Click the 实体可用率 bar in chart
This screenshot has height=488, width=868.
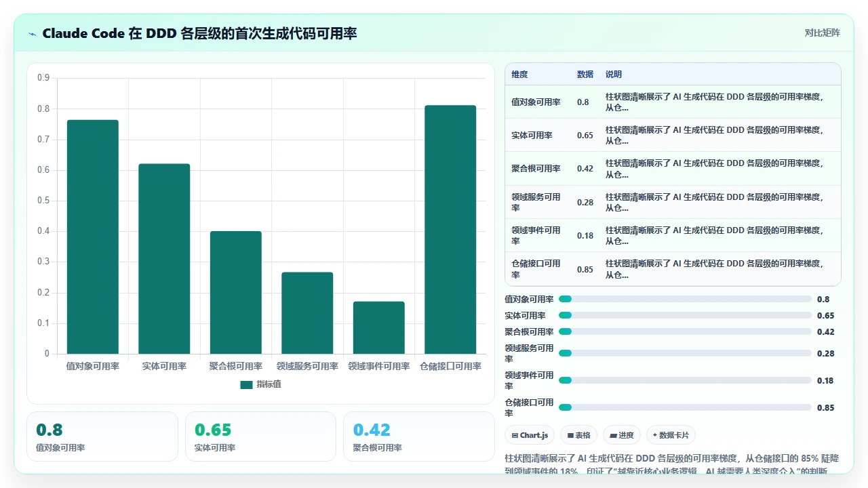click(164, 259)
